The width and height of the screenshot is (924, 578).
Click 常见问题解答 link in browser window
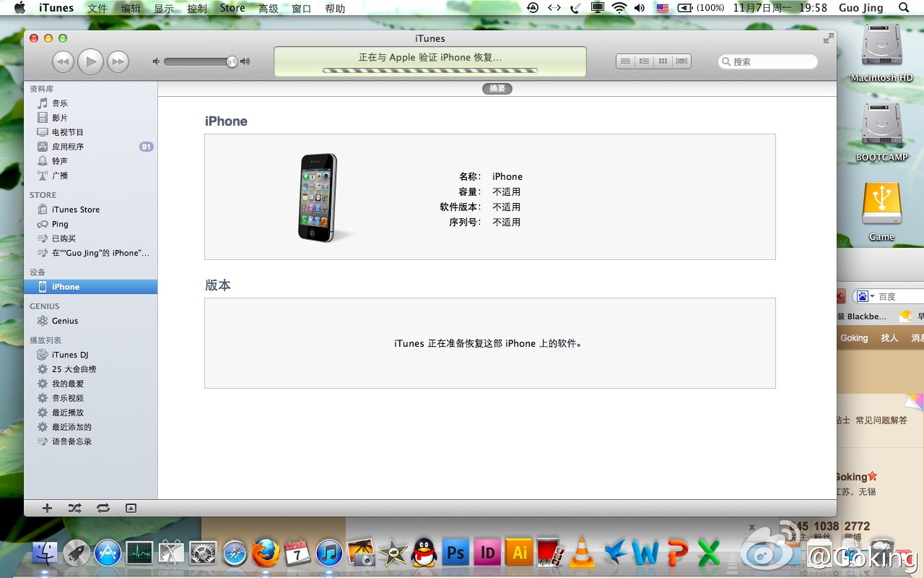(881, 420)
